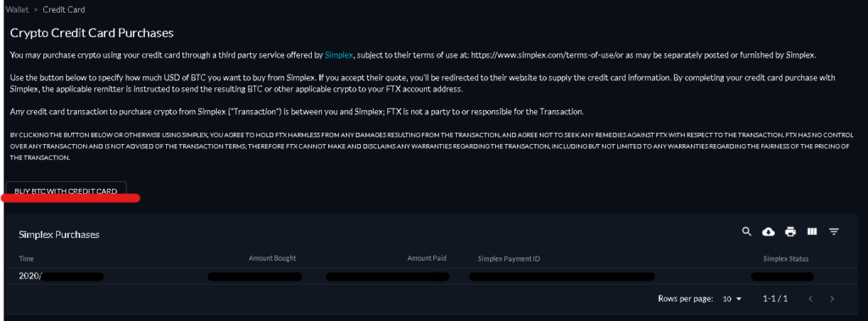The image size is (868, 321).
Task: Print the Simplex Purchases table
Action: click(790, 232)
